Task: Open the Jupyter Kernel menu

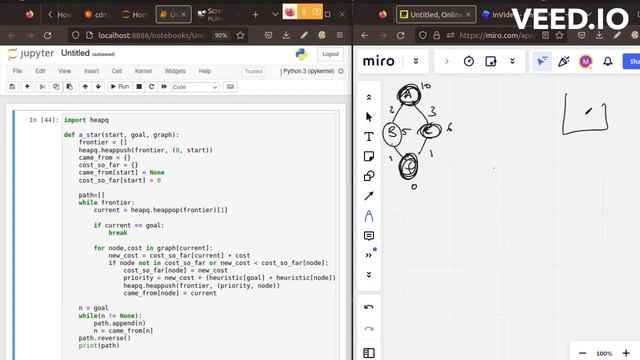Action: (x=143, y=71)
